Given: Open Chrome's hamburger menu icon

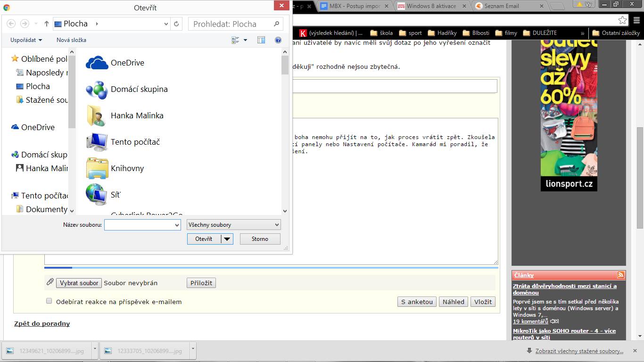Looking at the screenshot, I should 636,20.
